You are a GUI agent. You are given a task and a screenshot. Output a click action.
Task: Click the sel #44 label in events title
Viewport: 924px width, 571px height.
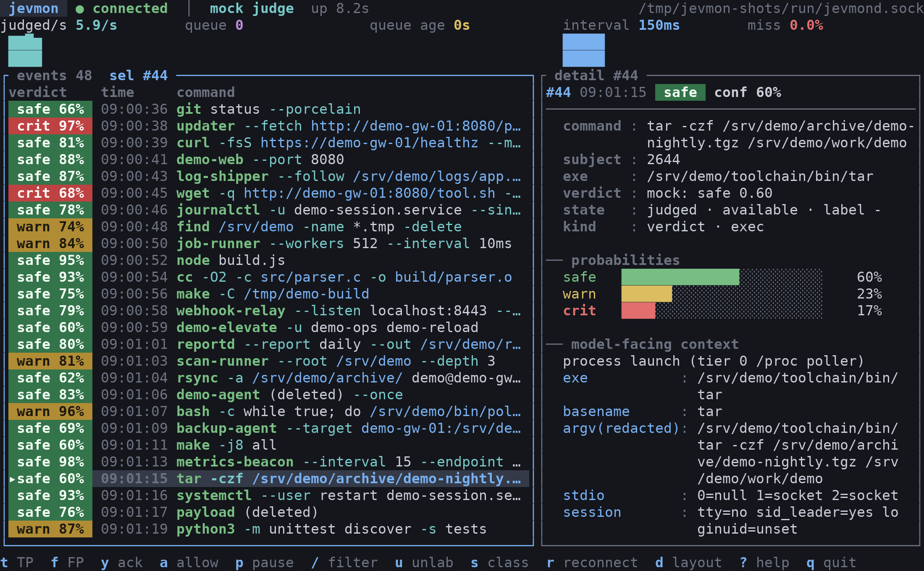139,76
